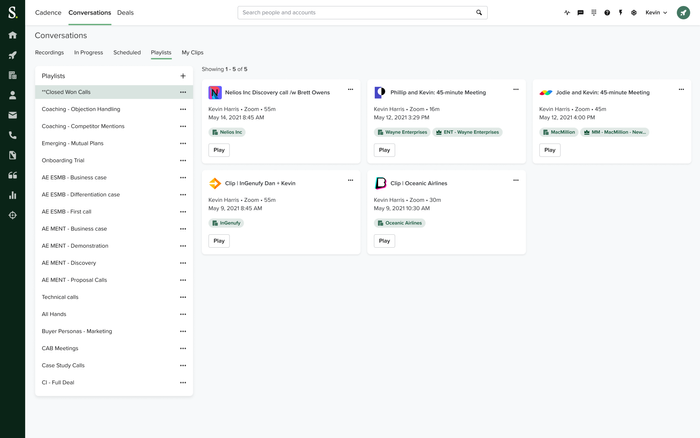Open options menu on Jodie and Kevin card

(x=681, y=89)
